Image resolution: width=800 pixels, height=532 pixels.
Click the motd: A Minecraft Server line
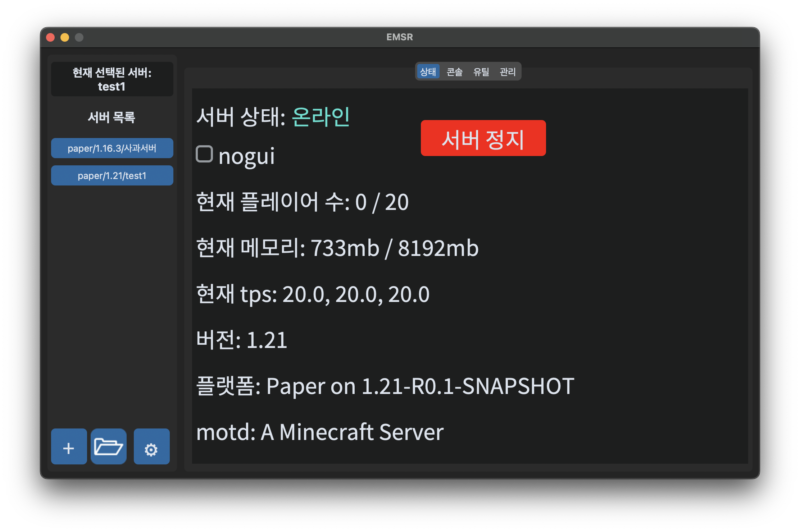[320, 432]
